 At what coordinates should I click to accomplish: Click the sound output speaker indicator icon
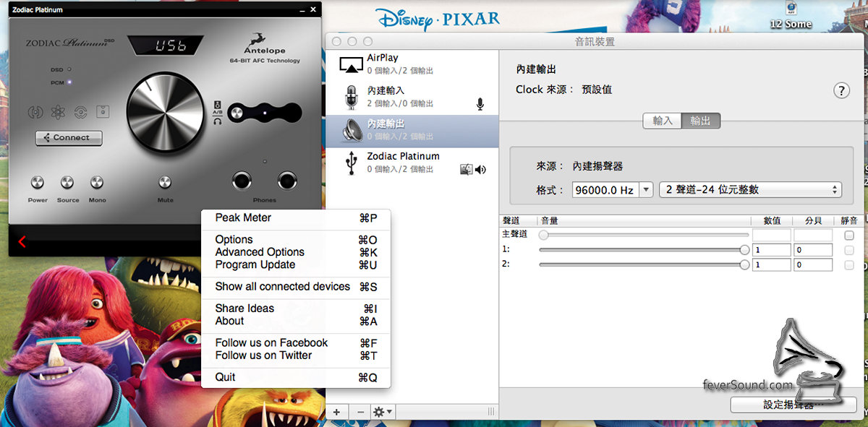click(x=481, y=170)
